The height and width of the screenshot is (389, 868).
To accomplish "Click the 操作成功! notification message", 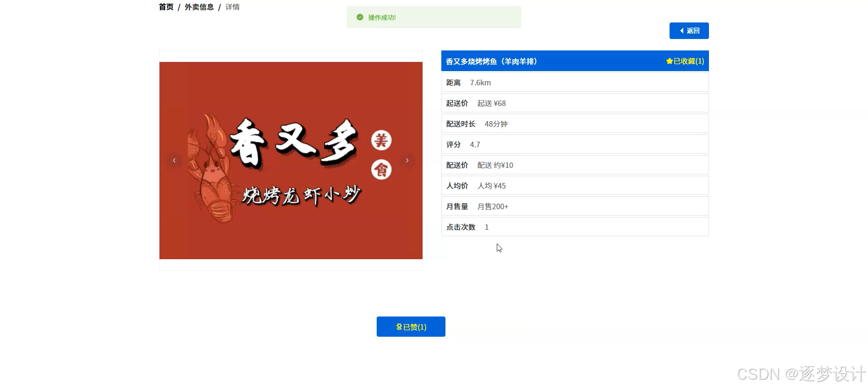I will 382,17.
